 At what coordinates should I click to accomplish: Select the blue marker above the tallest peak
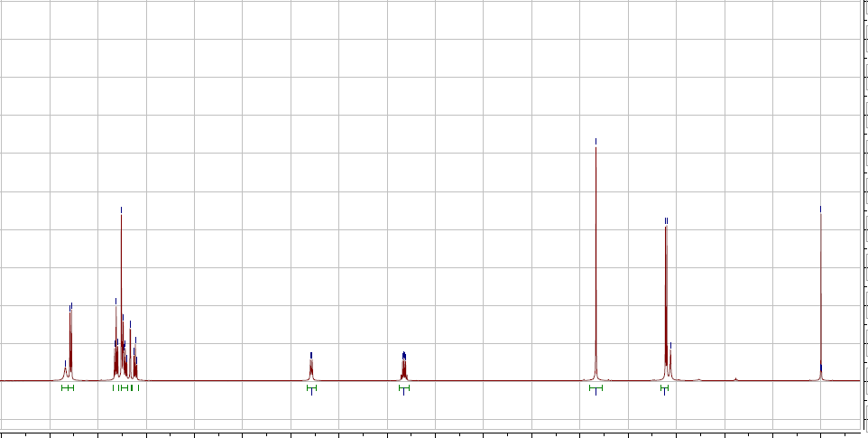(x=596, y=141)
